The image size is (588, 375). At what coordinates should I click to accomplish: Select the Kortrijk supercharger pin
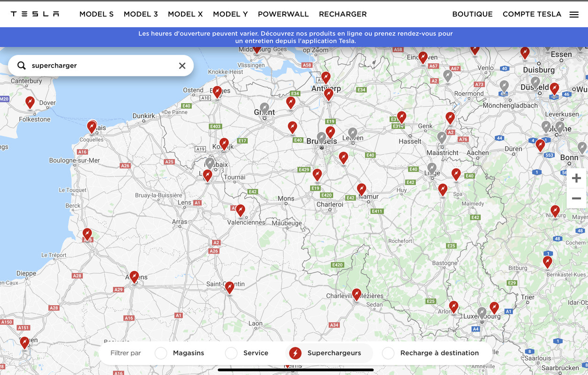pos(224,144)
